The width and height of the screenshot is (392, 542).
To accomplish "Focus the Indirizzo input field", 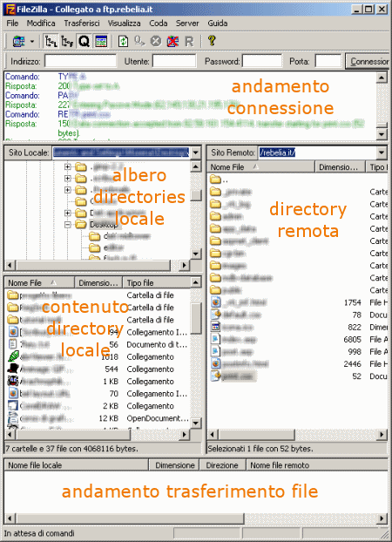I will click(x=80, y=61).
